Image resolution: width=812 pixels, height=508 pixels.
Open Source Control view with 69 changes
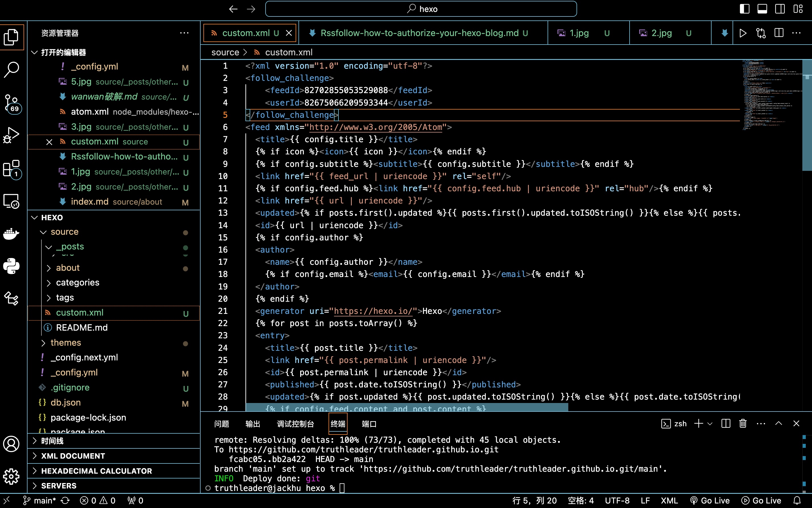click(11, 103)
